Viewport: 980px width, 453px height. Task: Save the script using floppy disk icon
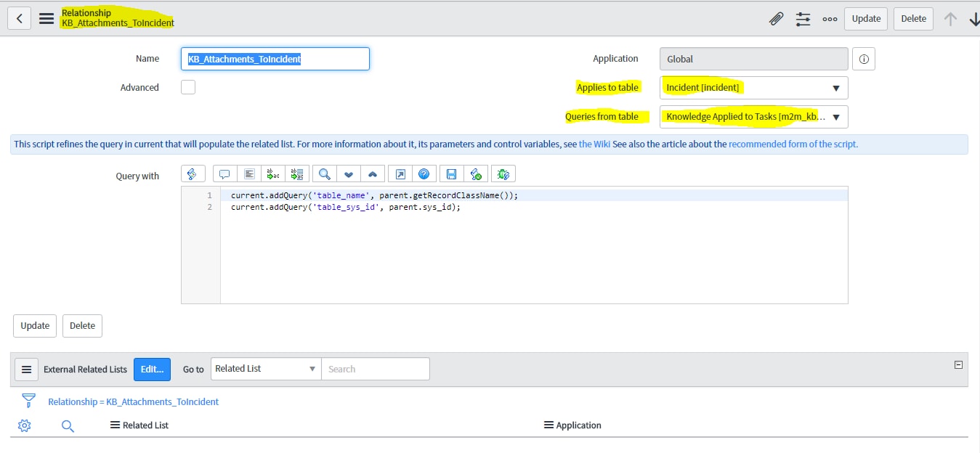click(x=451, y=174)
